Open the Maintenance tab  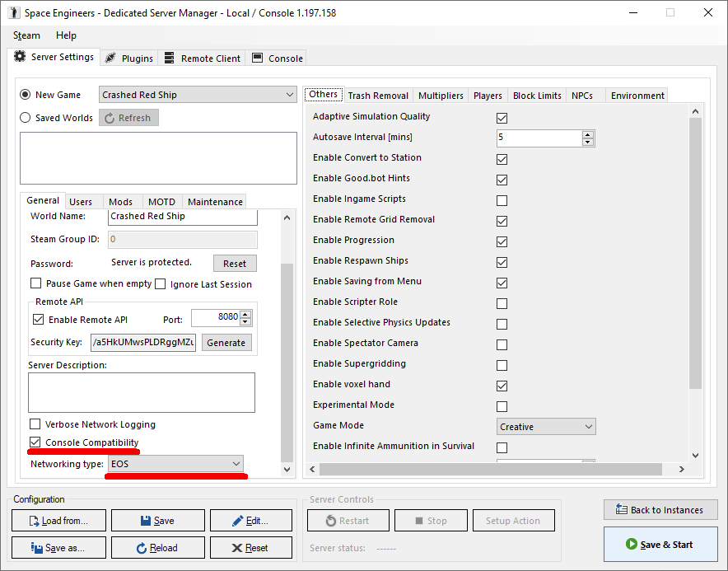[215, 202]
